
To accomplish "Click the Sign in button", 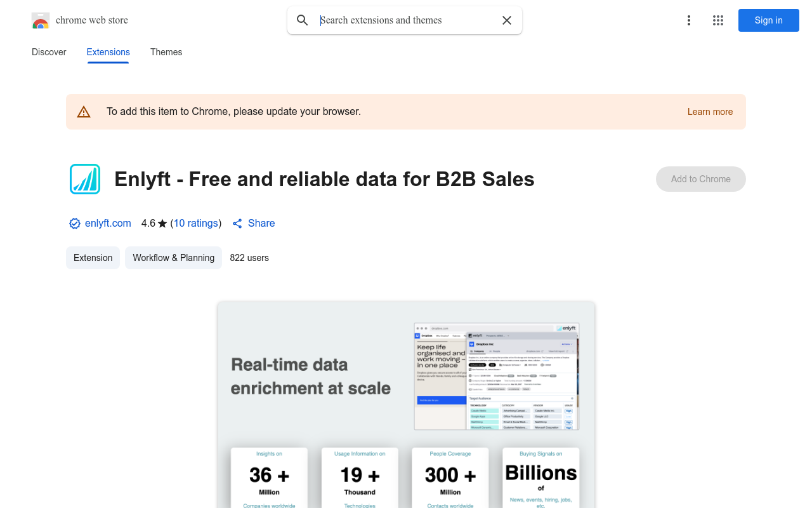I will pyautogui.click(x=769, y=20).
